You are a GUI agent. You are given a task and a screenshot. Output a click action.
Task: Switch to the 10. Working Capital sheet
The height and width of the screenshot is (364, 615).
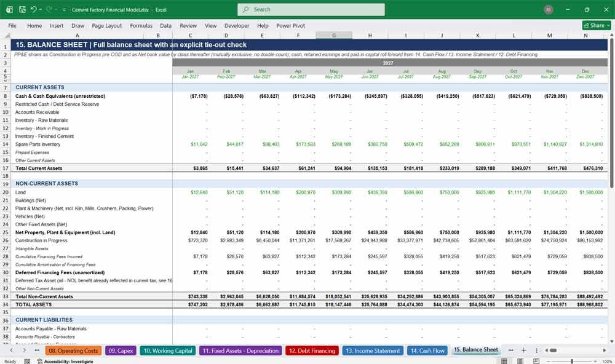tap(168, 350)
